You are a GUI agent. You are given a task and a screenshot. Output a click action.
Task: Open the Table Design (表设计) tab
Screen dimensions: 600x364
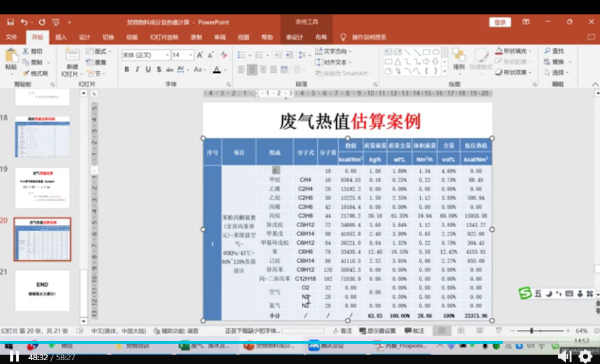coord(294,37)
